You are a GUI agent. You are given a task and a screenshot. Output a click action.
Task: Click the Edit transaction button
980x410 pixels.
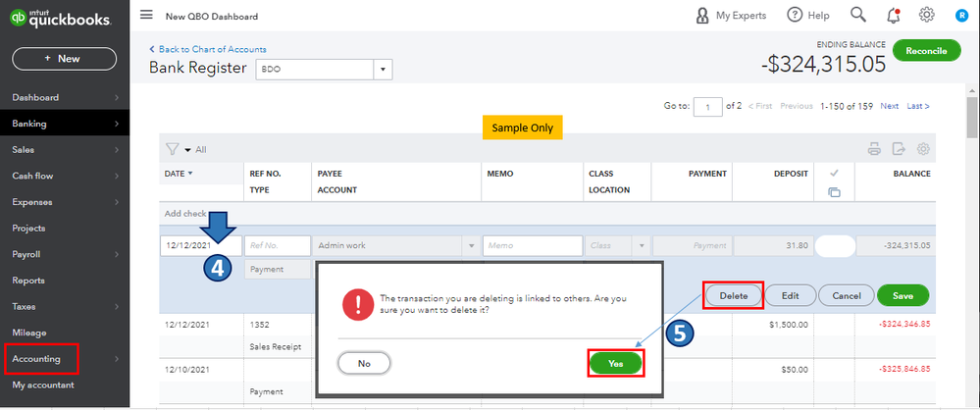[x=790, y=295]
